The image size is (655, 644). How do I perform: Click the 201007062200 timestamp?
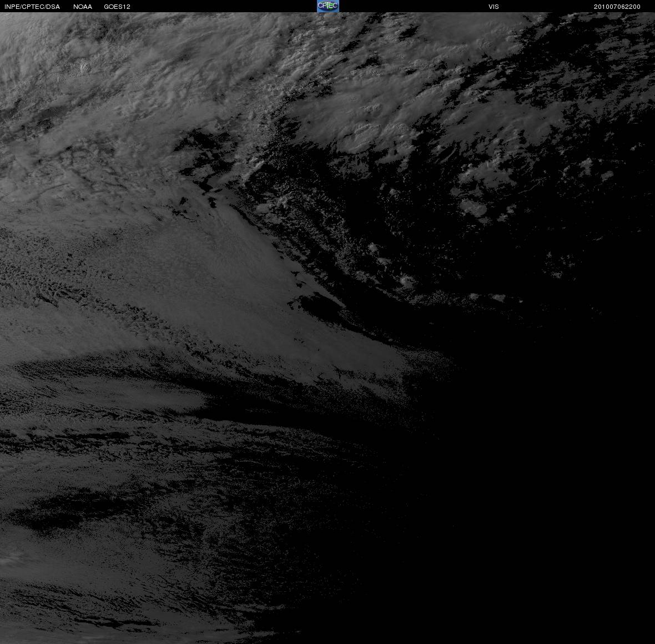click(617, 7)
